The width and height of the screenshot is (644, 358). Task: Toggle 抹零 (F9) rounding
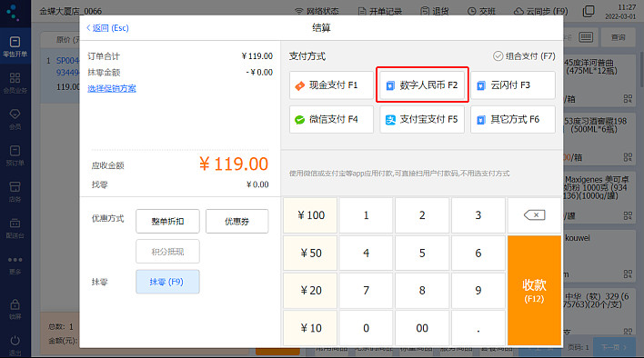point(167,282)
